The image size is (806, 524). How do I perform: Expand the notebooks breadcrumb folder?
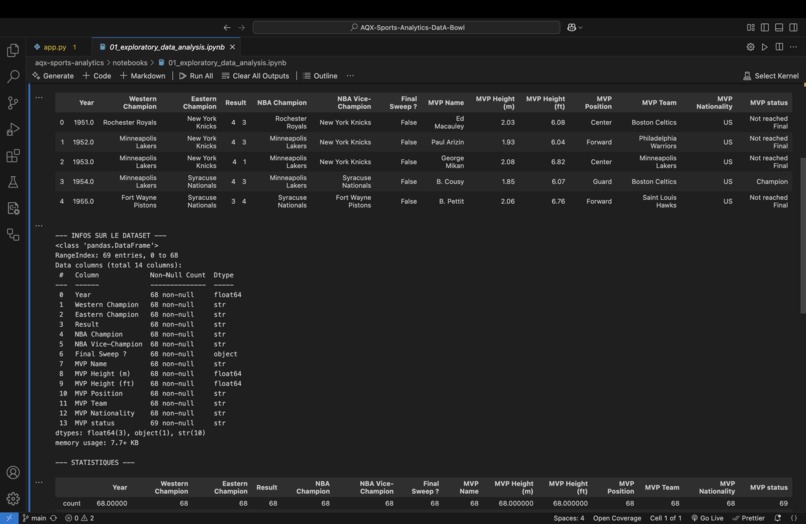(130, 62)
